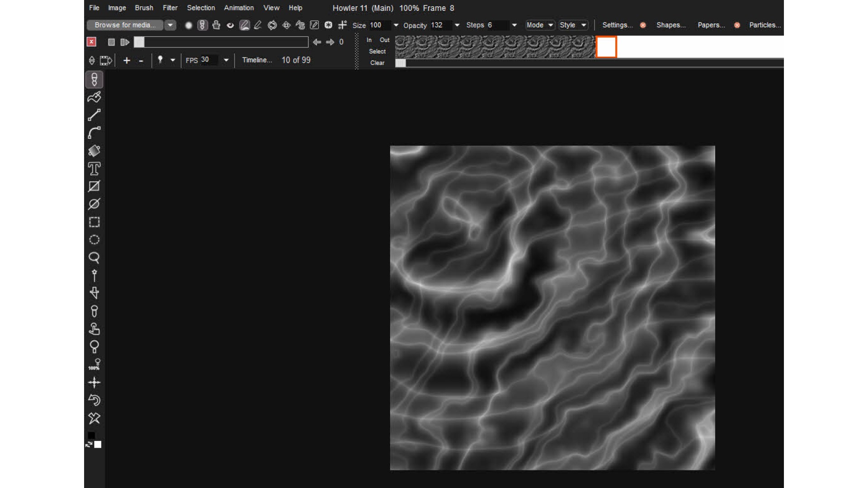Viewport: 868px width, 488px height.
Task: Click the white foreground color swatch
Action: [98, 445]
